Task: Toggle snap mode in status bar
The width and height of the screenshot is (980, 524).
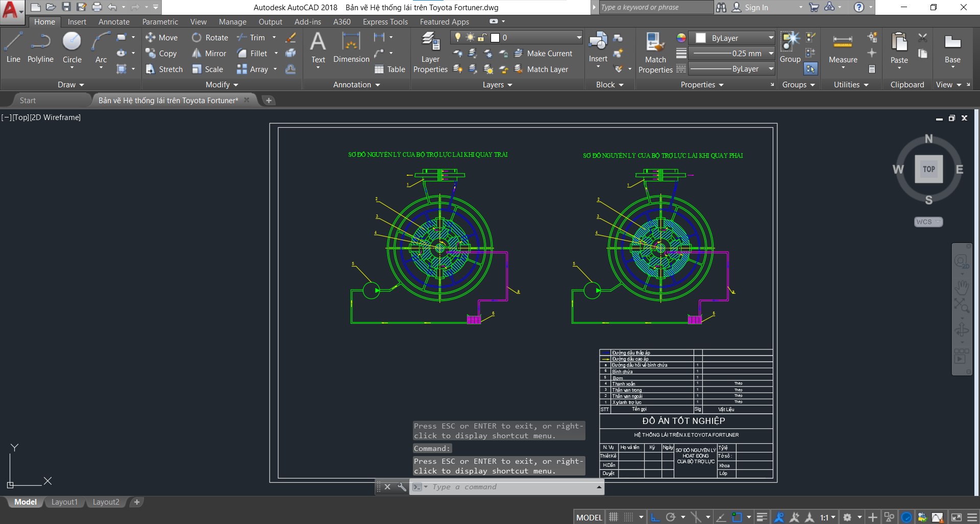Action: click(x=628, y=517)
